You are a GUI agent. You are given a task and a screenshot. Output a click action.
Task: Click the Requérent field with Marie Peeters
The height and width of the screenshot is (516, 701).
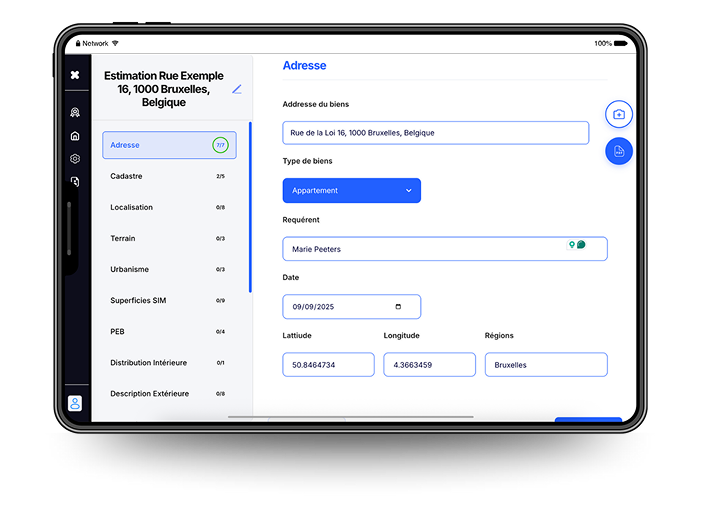(425, 249)
